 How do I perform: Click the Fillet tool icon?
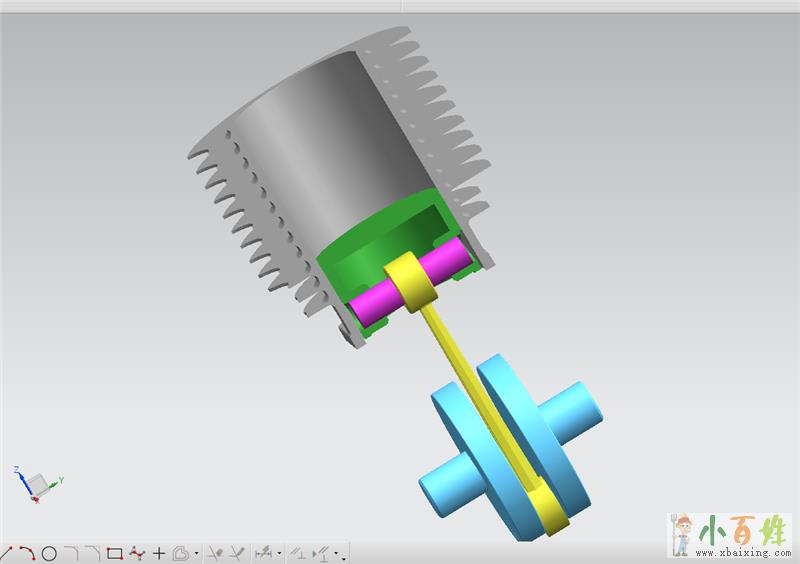coord(70,553)
